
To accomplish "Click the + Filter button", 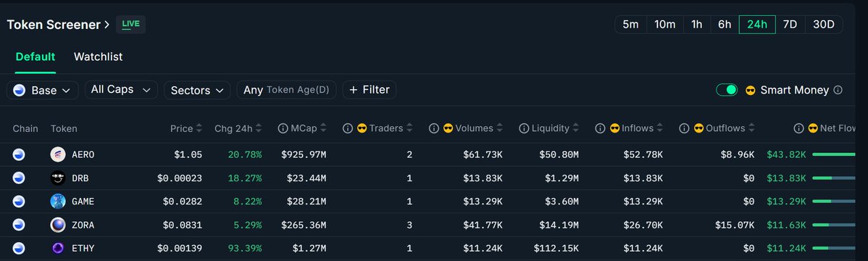I will click(370, 90).
